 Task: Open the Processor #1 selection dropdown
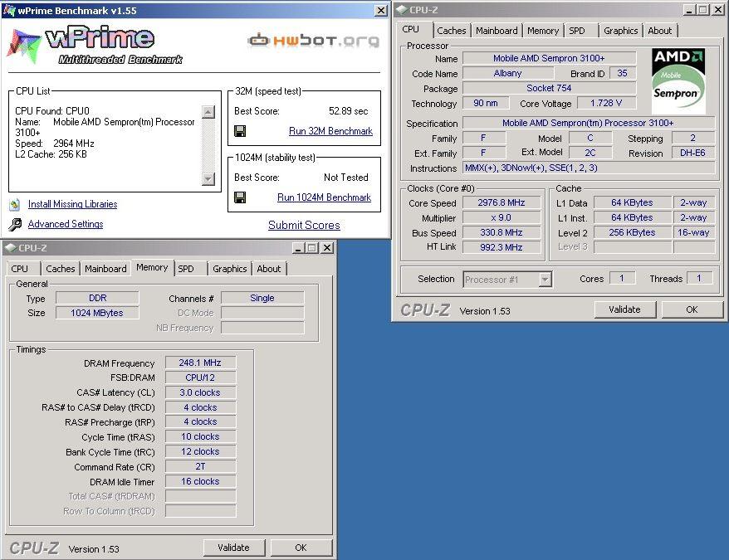[x=545, y=280]
